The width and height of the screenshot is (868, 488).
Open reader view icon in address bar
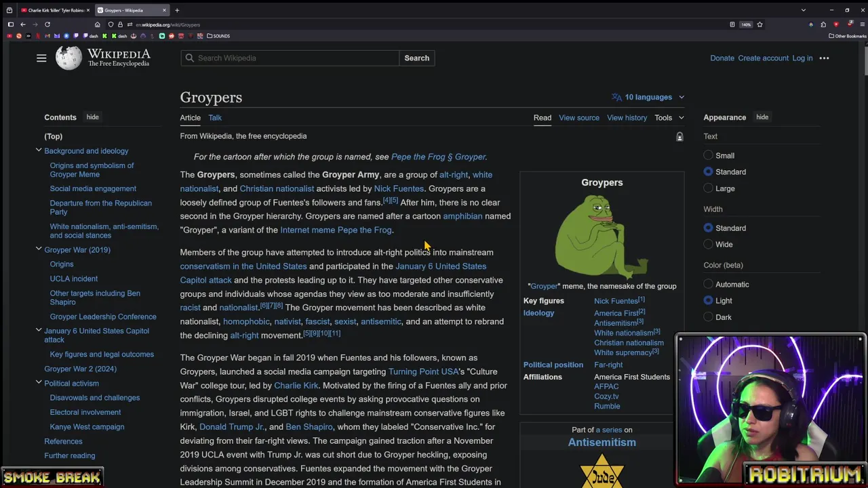point(732,24)
